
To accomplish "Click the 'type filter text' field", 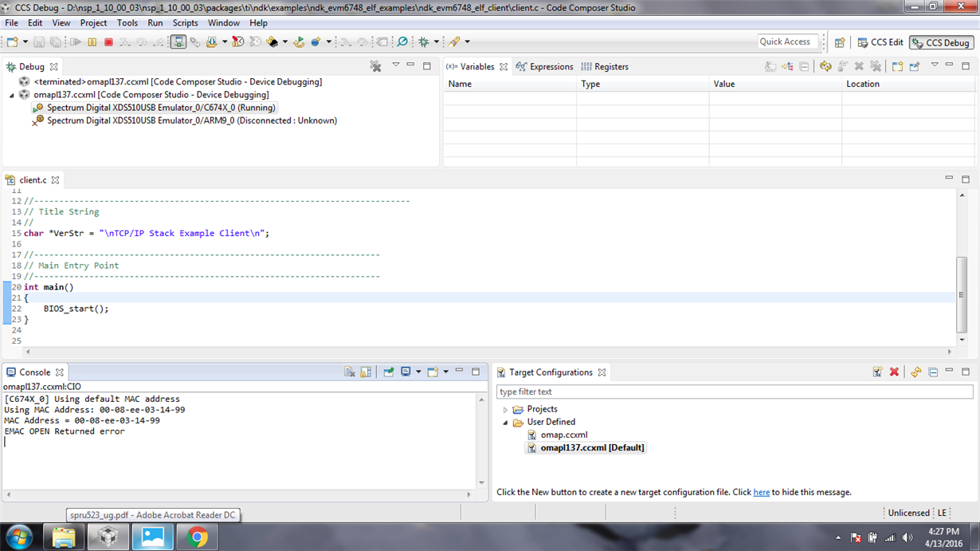I will (x=735, y=392).
